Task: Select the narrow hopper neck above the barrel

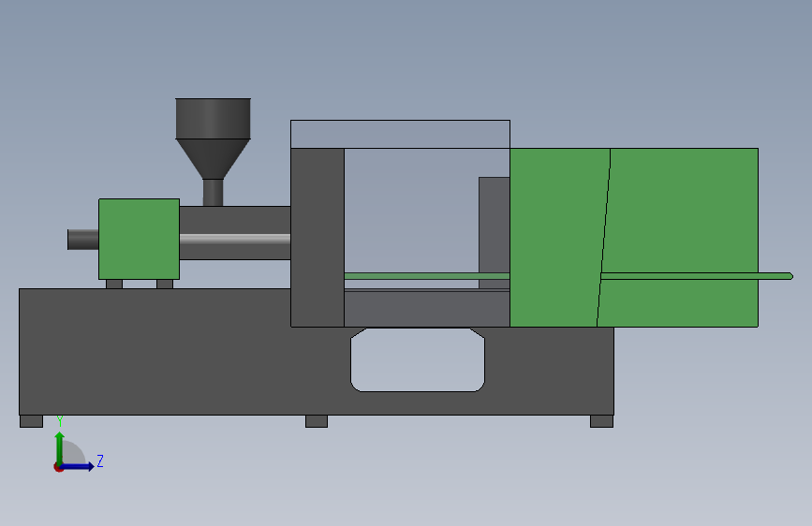Action: click(x=213, y=193)
